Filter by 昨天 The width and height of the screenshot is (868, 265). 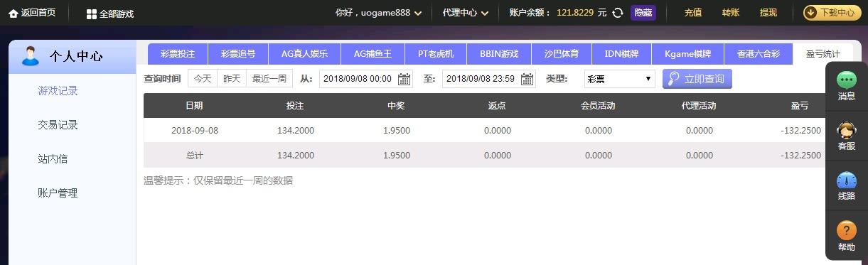click(232, 79)
